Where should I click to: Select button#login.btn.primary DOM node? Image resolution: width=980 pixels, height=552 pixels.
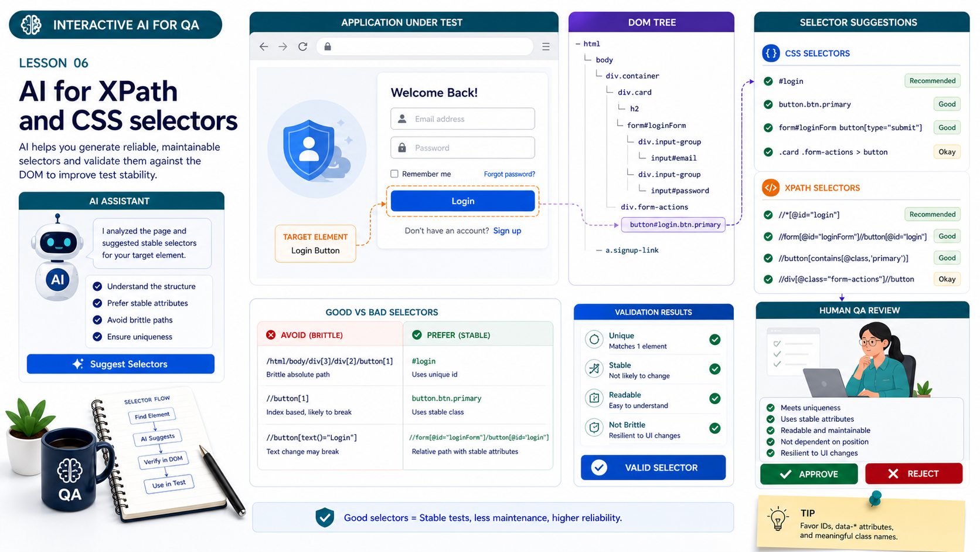coord(673,225)
